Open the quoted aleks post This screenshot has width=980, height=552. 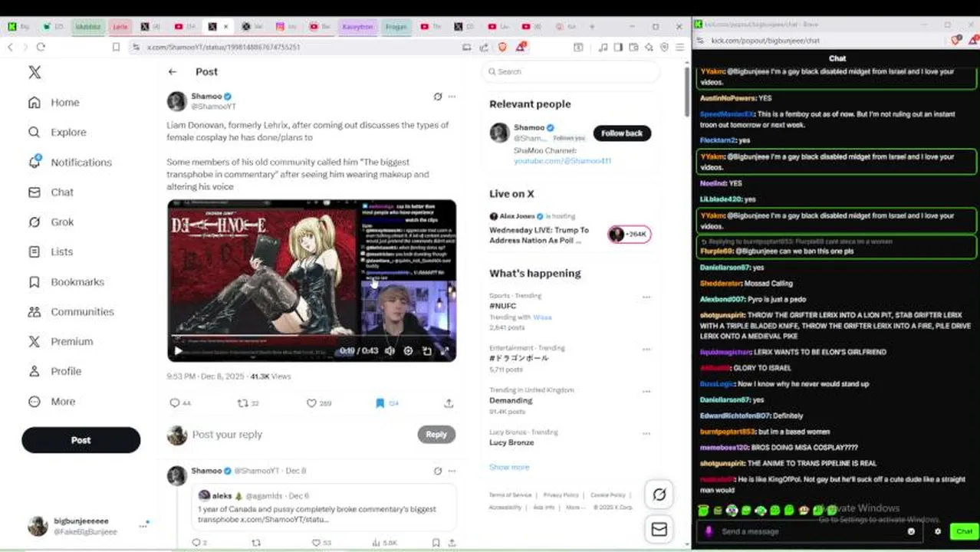click(324, 508)
